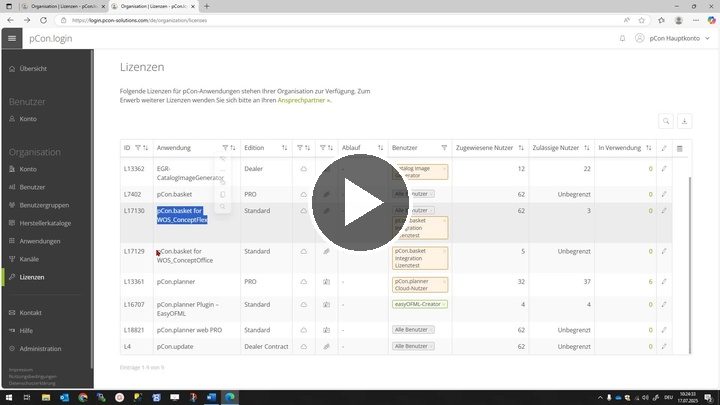The height and width of the screenshot is (405, 720).
Task: Edit license L7402 with pencil icon
Action: (664, 194)
